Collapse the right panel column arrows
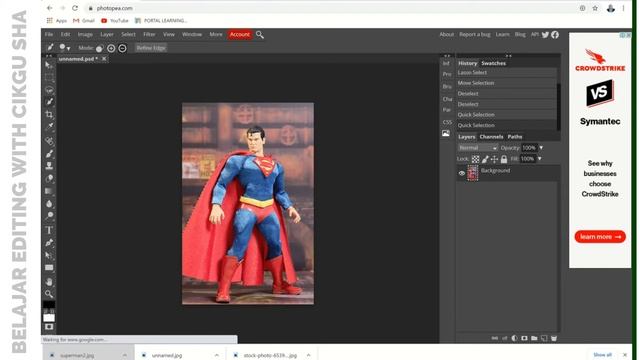 pyautogui.click(x=509, y=56)
